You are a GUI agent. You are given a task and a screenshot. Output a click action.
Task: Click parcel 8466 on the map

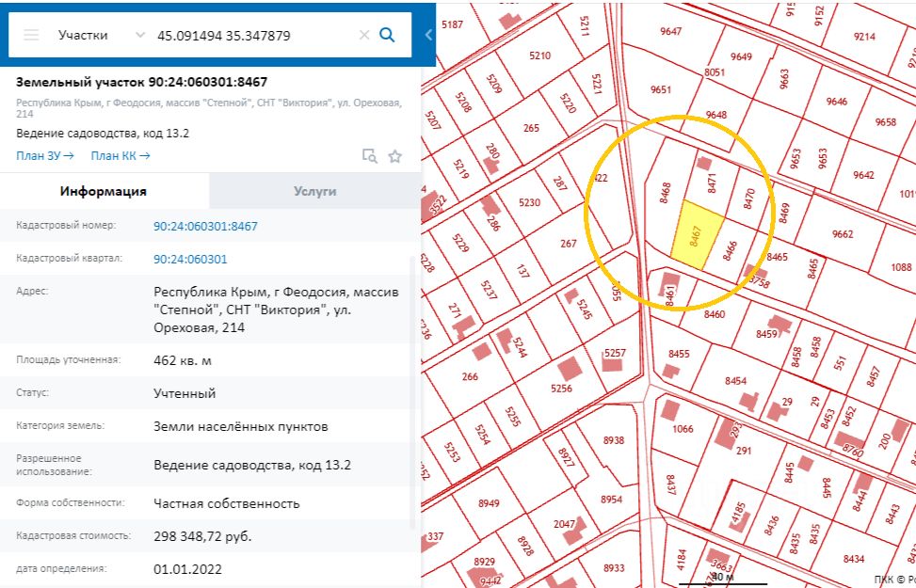coord(730,251)
